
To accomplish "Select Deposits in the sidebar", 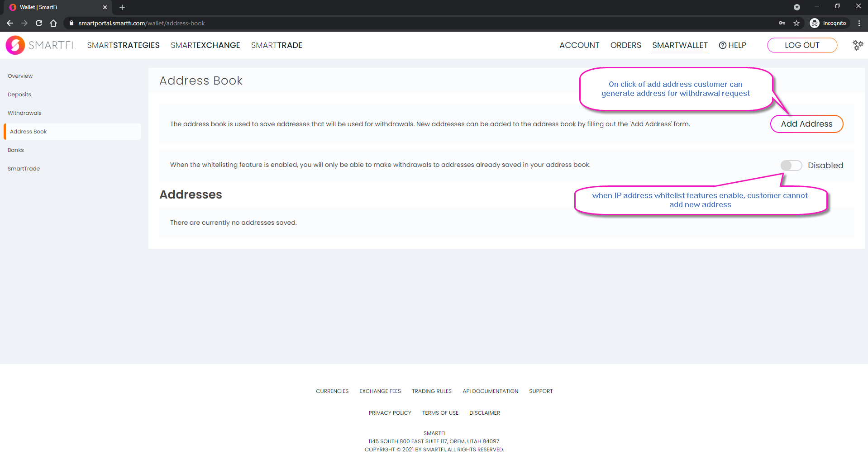I will click(x=19, y=95).
